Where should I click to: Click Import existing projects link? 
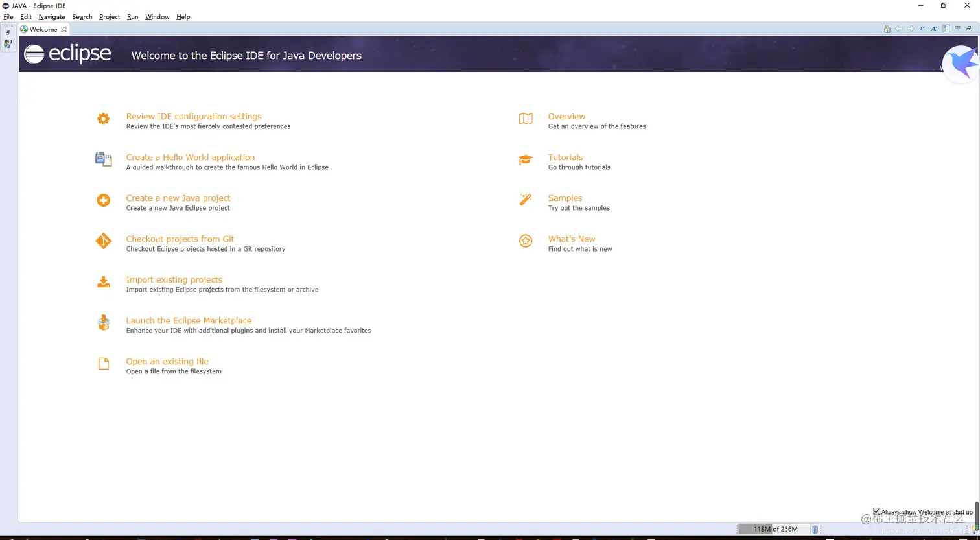(174, 280)
